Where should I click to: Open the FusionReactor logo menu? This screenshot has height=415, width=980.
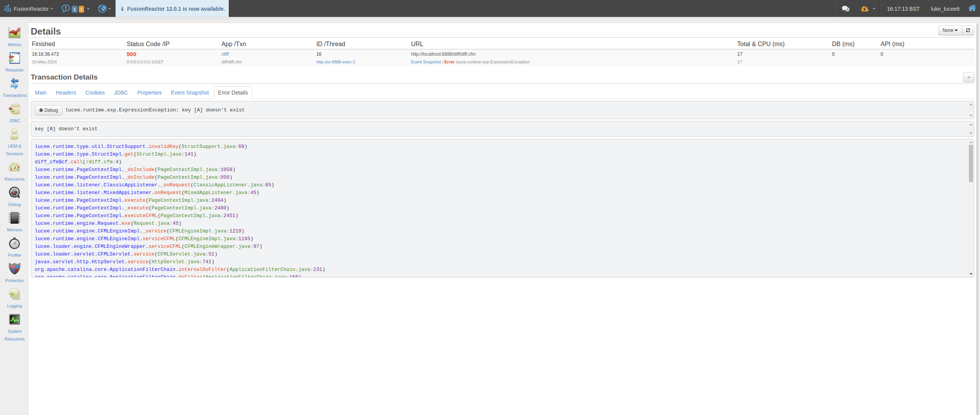tap(28, 8)
